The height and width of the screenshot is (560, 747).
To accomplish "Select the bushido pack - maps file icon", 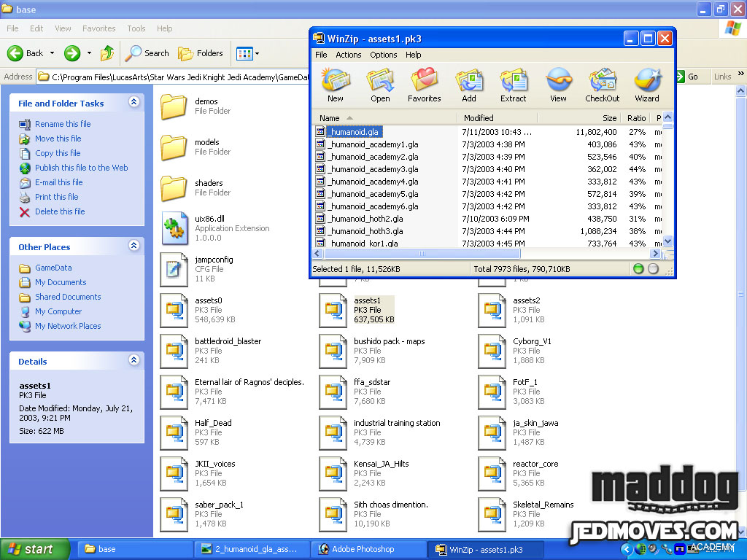I will tap(333, 351).
